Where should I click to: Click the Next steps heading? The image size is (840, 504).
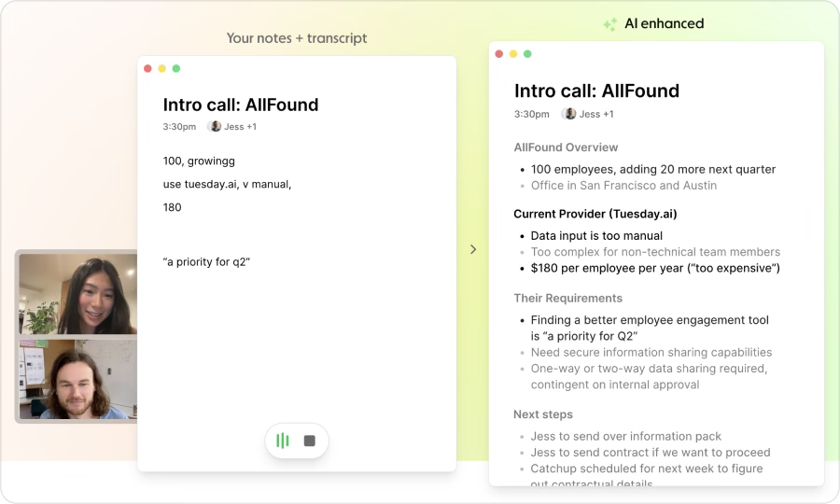[x=542, y=414]
